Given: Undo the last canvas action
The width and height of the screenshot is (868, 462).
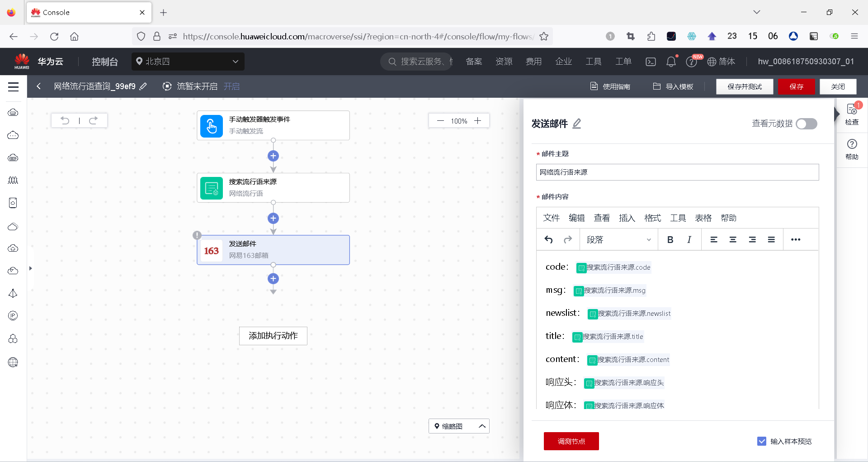Looking at the screenshot, I should [x=65, y=120].
